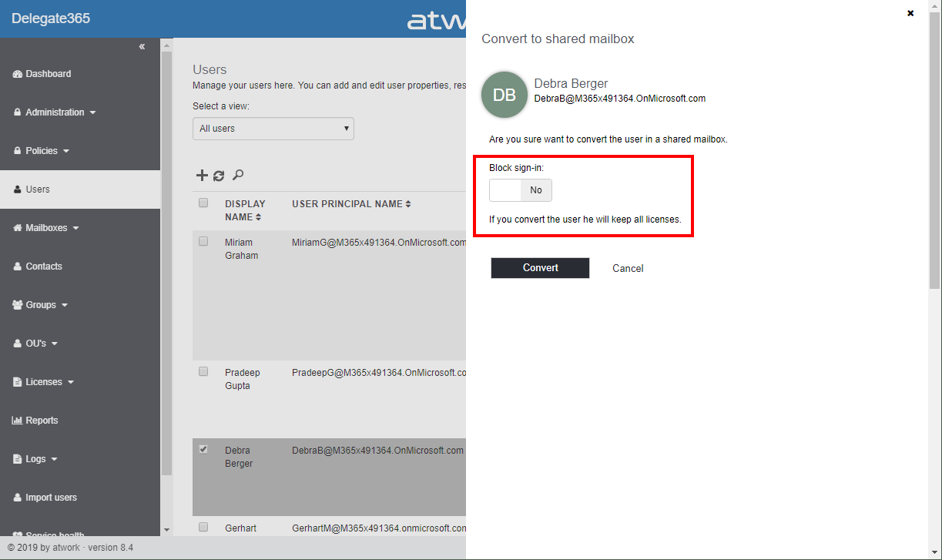The image size is (942, 560).
Task: Click the Logs file icon
Action: tap(18, 459)
